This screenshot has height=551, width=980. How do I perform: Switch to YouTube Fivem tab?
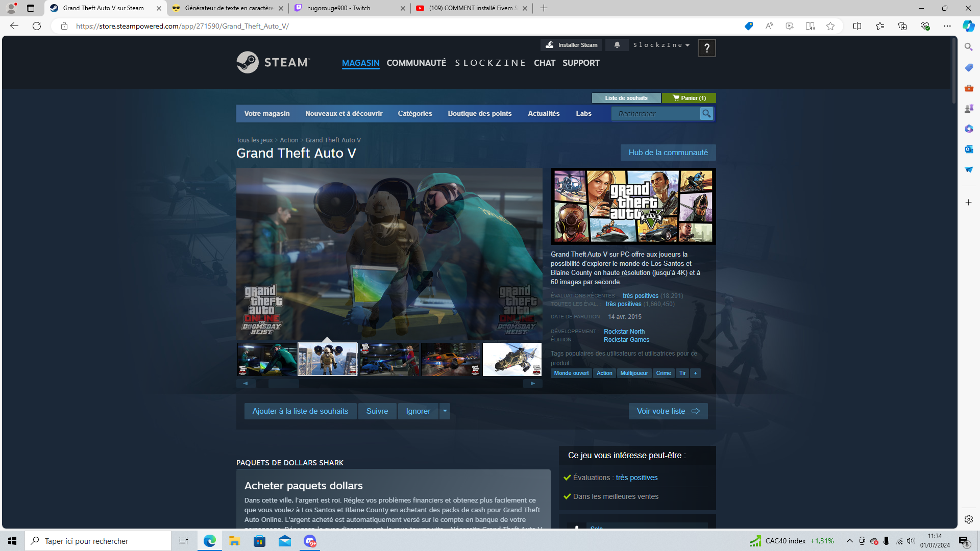(x=472, y=8)
